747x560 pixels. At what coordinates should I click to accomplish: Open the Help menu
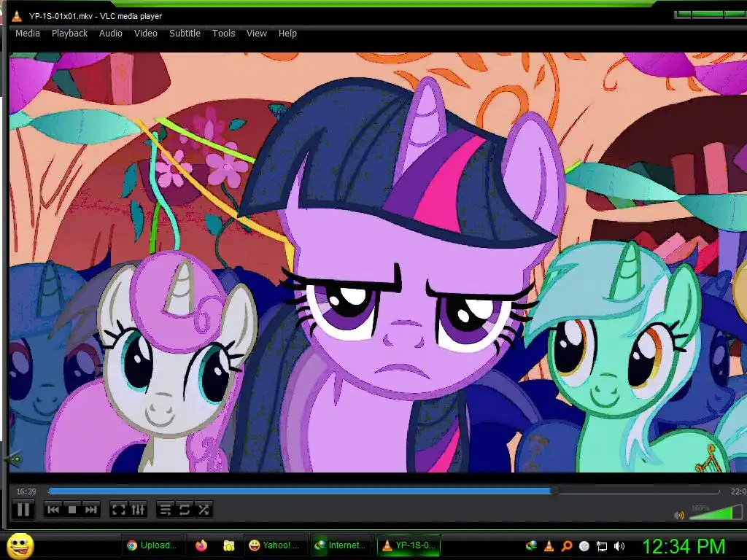click(x=287, y=34)
